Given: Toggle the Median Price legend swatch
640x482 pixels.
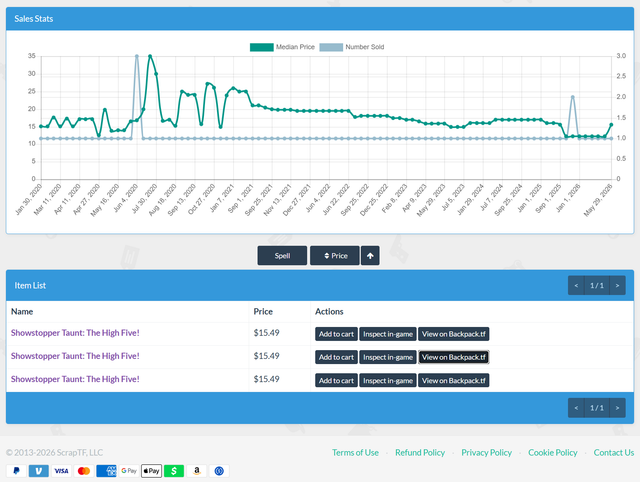Looking at the screenshot, I should [x=262, y=47].
